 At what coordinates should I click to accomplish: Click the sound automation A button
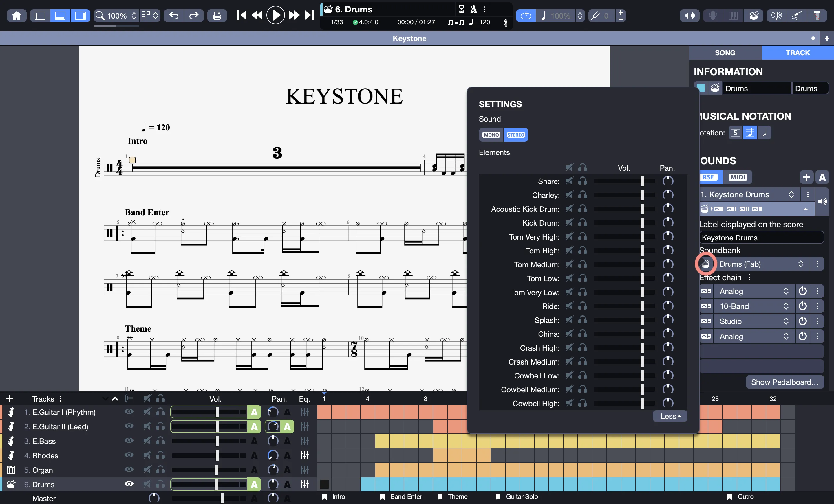tap(822, 177)
